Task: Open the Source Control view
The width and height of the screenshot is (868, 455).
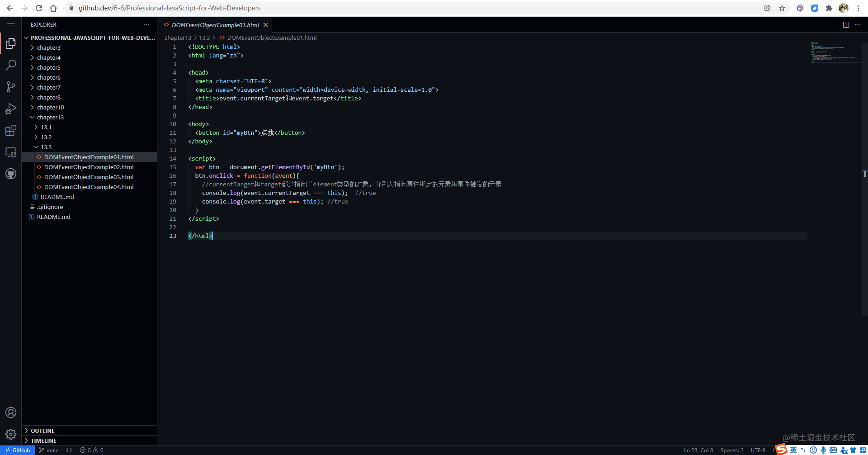Action: tap(11, 87)
